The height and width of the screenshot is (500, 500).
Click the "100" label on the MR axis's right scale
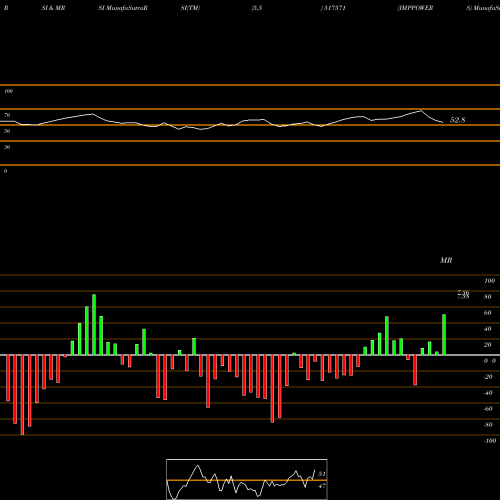pyautogui.click(x=490, y=281)
